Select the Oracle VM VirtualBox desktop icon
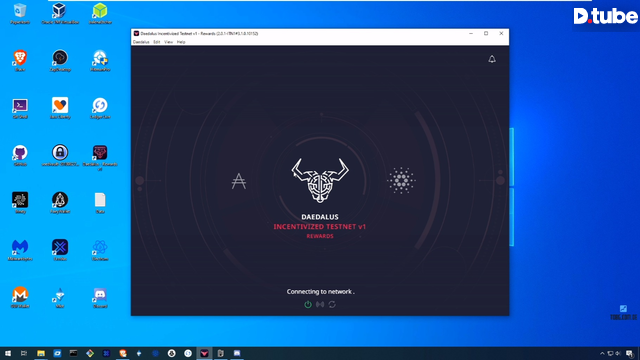This screenshot has height=360, width=640. click(60, 13)
